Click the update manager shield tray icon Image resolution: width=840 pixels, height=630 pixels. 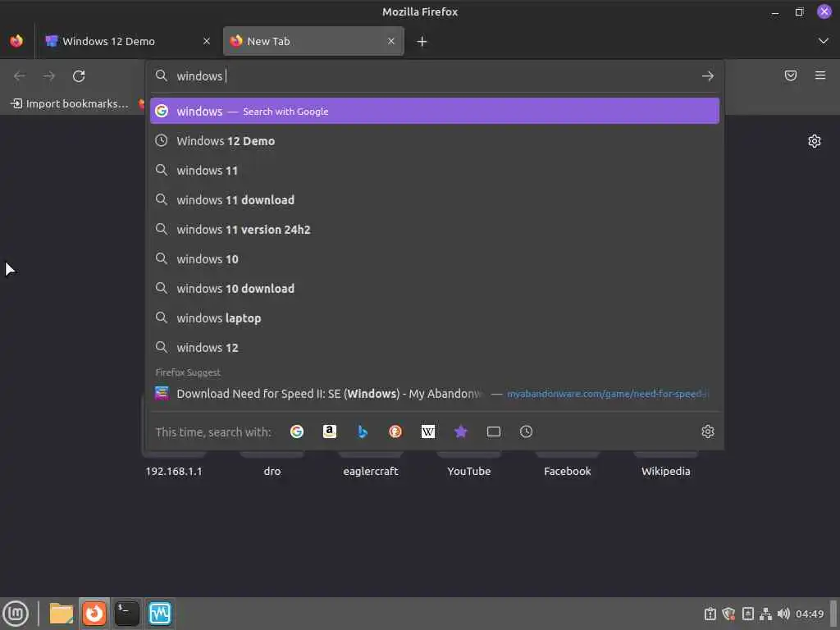tap(728, 614)
